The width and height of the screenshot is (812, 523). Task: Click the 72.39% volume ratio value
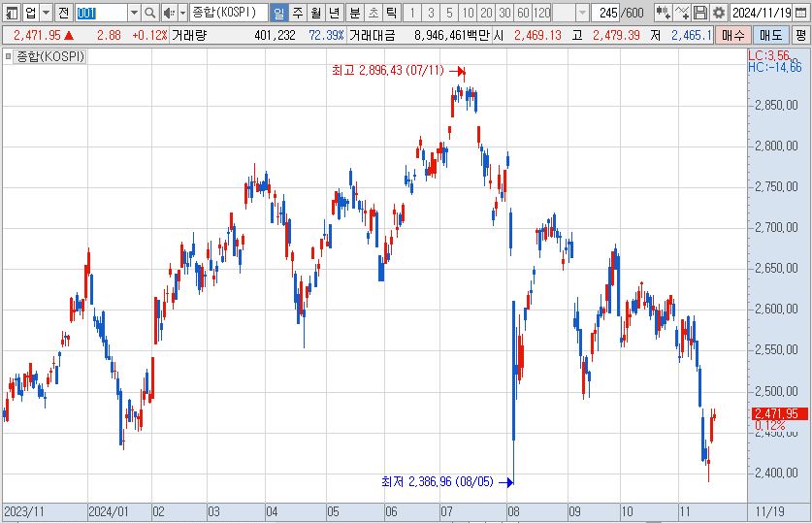click(326, 35)
